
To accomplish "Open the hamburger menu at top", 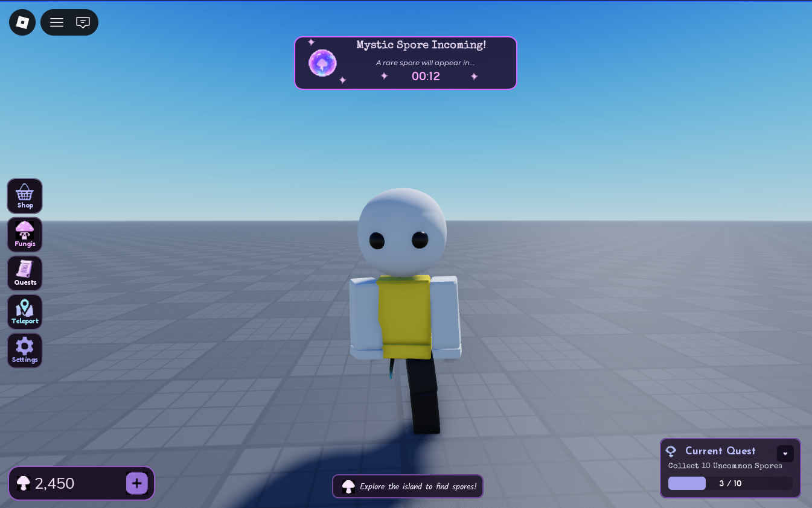I will [x=57, y=22].
